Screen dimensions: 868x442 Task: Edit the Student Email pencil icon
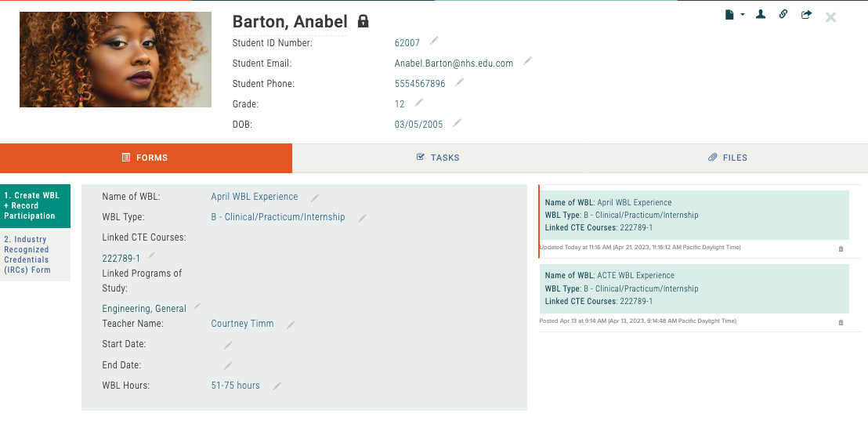click(527, 61)
